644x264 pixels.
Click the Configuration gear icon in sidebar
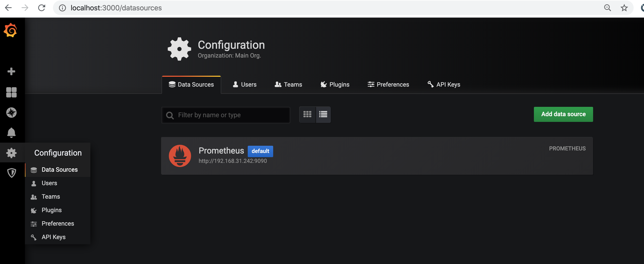(x=11, y=153)
